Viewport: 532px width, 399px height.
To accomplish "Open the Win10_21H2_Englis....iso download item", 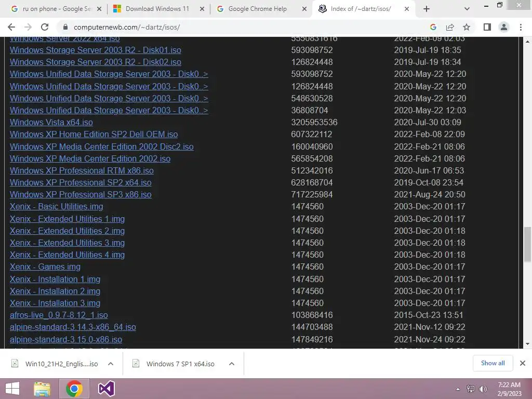I will [54, 364].
